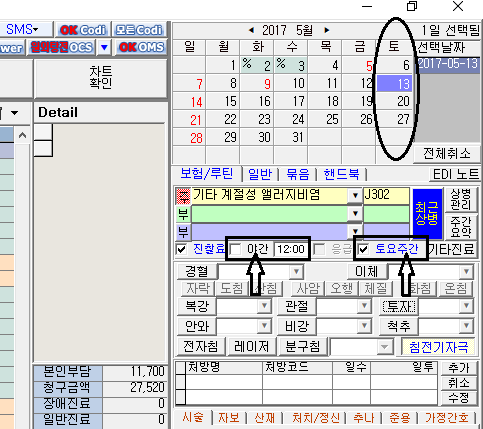
Task: Expand the blue arrow next to OCS
Action: click(104, 47)
